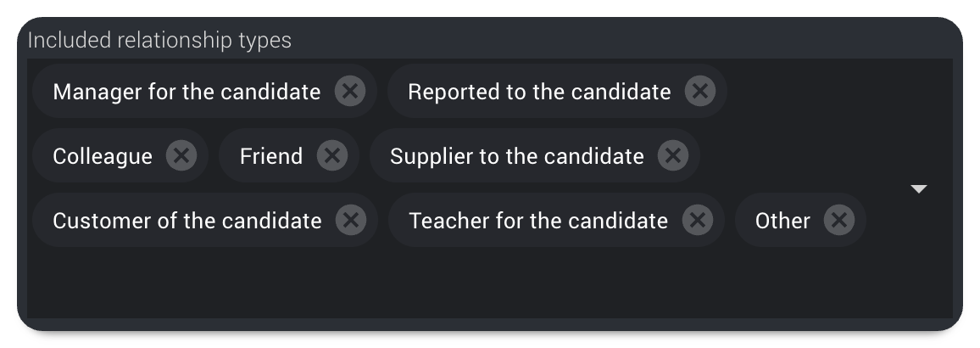Click the 'Teacher for the candidate' chip text
This screenshot has width=980, height=348.
pos(538,221)
